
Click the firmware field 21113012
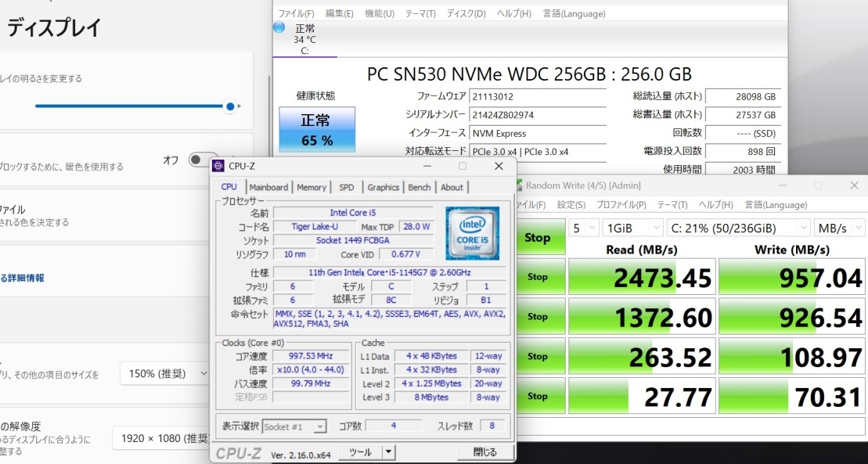538,96
